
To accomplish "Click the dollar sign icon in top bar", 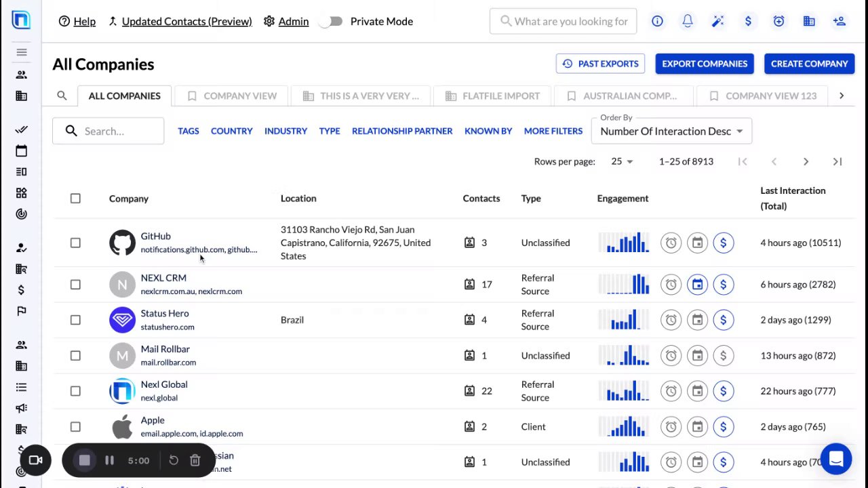I will click(748, 21).
